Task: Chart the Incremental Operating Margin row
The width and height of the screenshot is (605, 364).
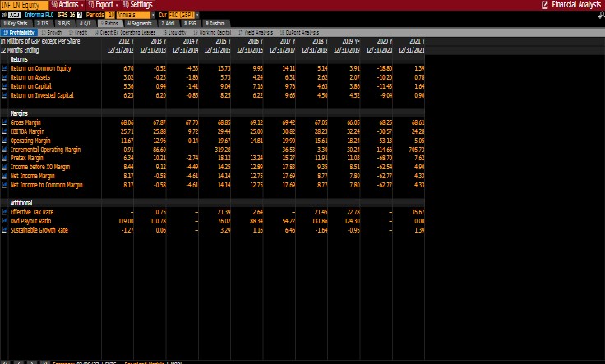Action: pos(4,150)
